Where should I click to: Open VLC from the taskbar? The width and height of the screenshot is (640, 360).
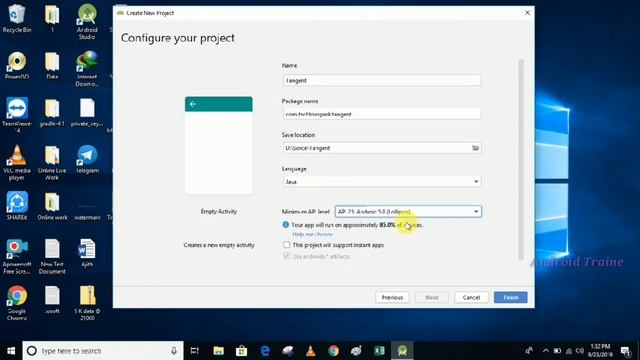[x=311, y=351]
